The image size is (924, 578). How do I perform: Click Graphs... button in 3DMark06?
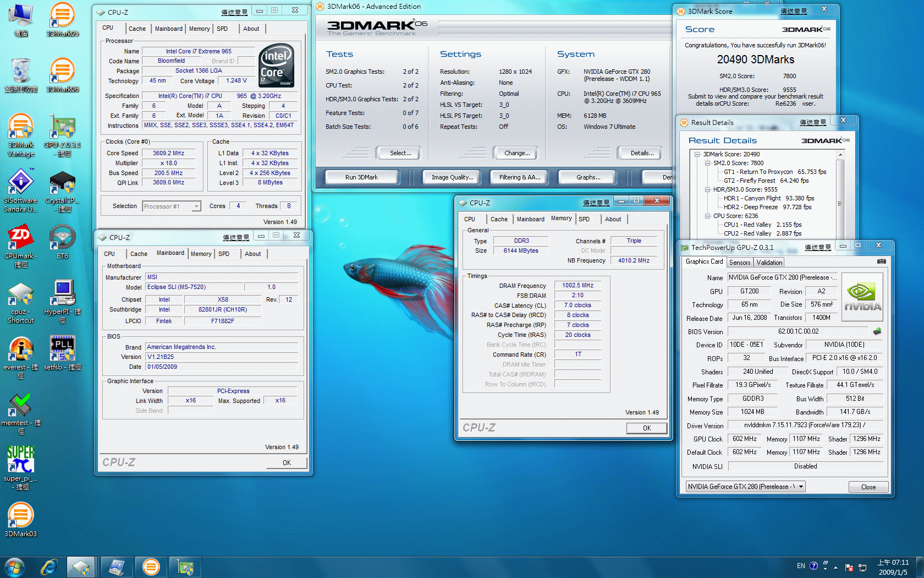point(588,177)
